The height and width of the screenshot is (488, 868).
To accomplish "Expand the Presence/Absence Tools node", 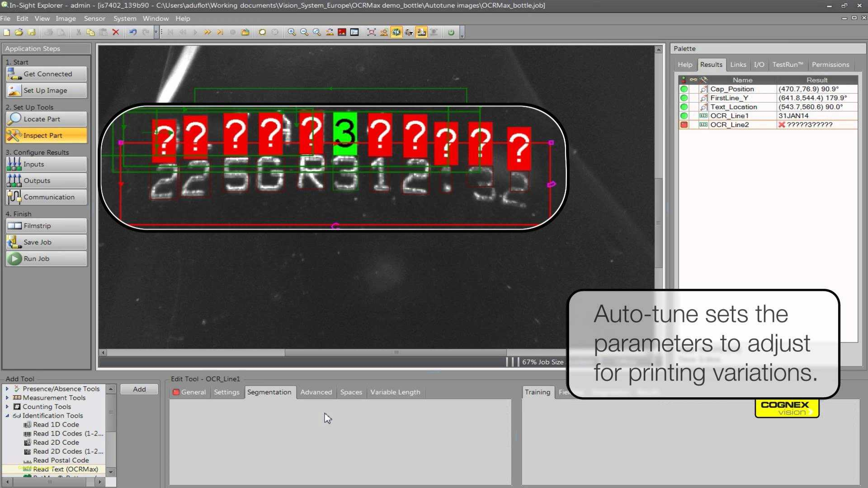I will [7, 389].
